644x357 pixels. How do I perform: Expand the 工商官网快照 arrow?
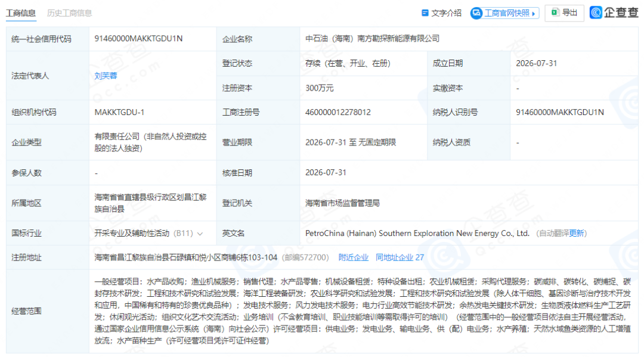pyautogui.click(x=534, y=14)
